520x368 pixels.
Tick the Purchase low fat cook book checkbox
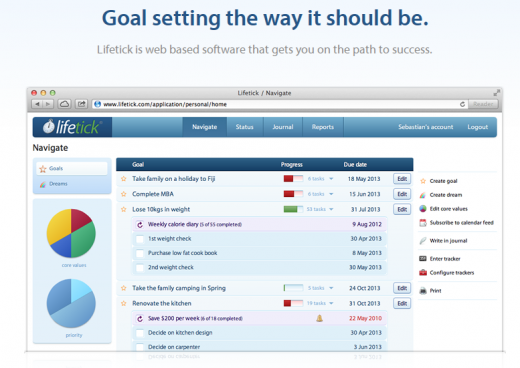(x=140, y=253)
